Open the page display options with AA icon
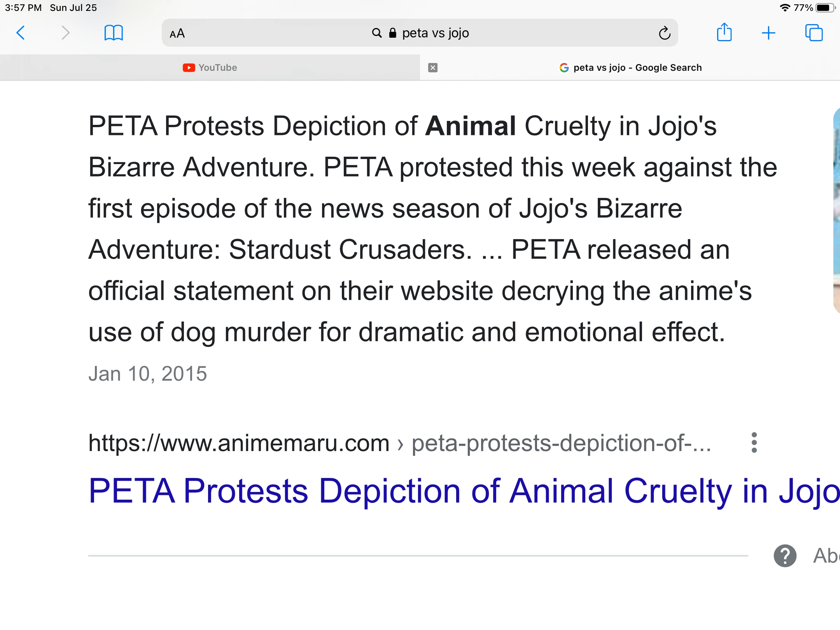This screenshot has height=630, width=840. (177, 33)
